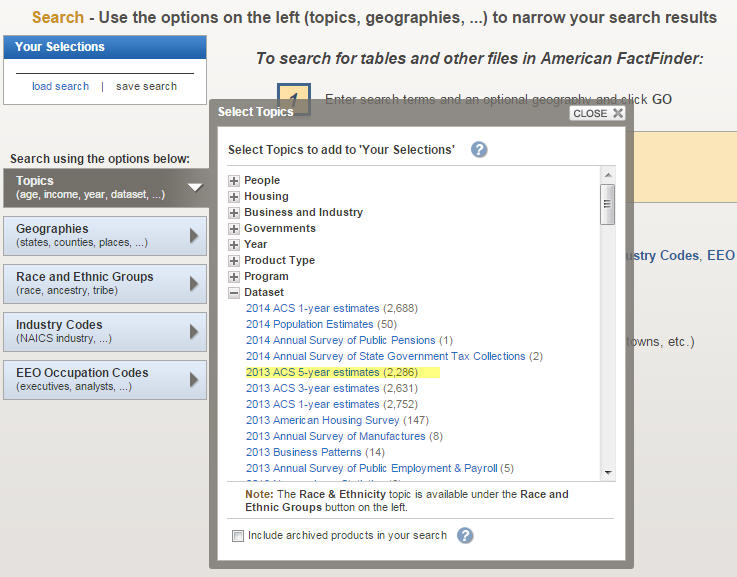737x577 pixels.
Task: Expand the Year topic node
Action: (234, 244)
